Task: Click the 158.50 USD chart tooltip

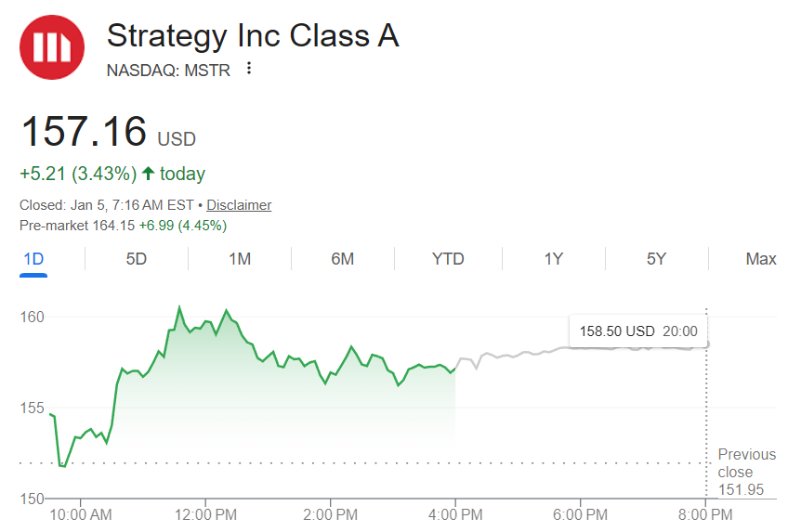Action: (x=637, y=331)
